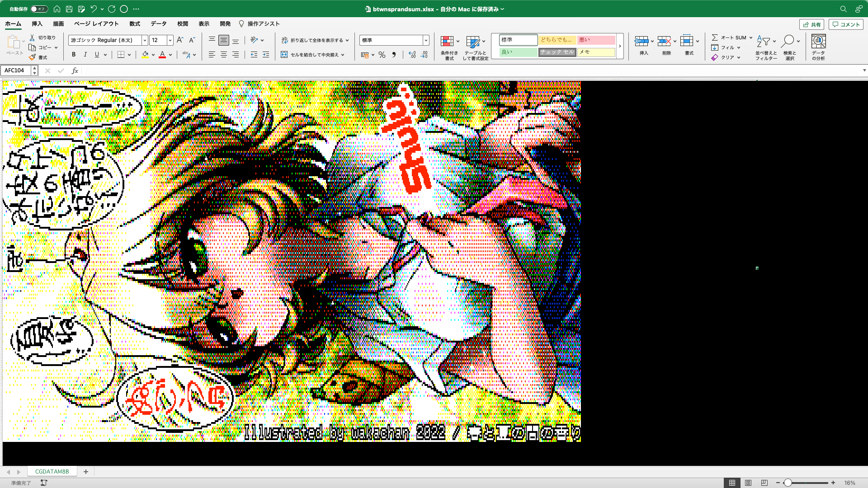Decrease indent icon
Image resolution: width=868 pixels, height=488 pixels.
254,55
